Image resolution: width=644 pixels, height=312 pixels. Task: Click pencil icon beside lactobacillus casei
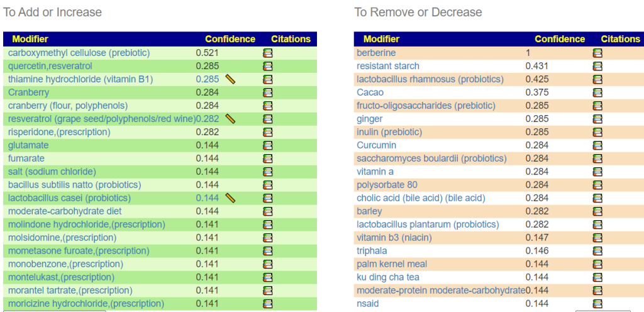pyautogui.click(x=230, y=198)
